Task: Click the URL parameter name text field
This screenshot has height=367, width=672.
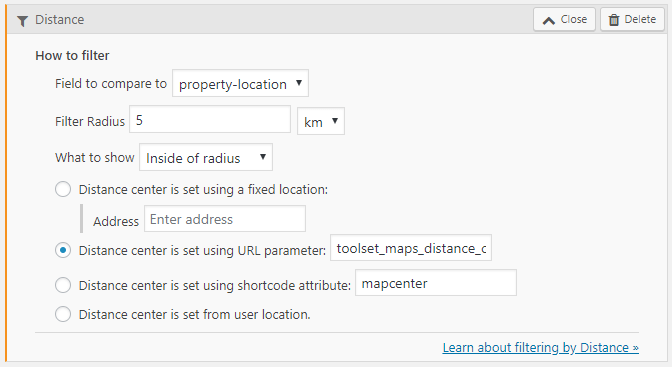Action: 411,247
